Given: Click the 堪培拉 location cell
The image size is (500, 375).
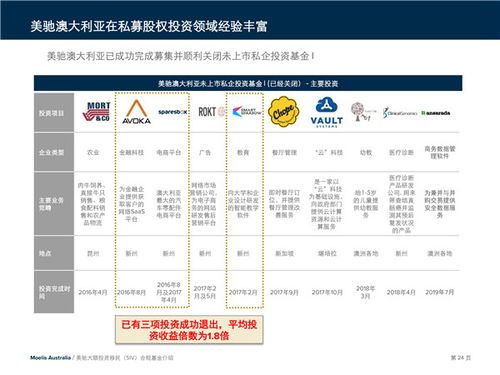Looking at the screenshot, I should pyautogui.click(x=327, y=253).
